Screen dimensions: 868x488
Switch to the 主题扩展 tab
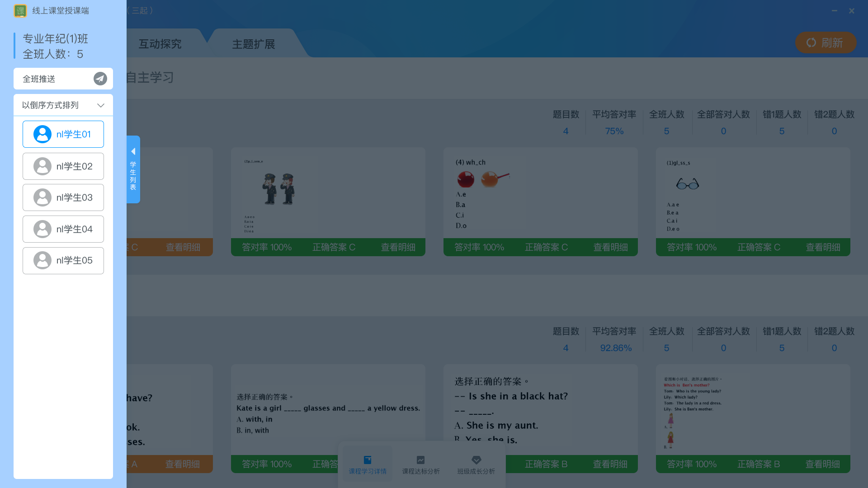(x=254, y=44)
